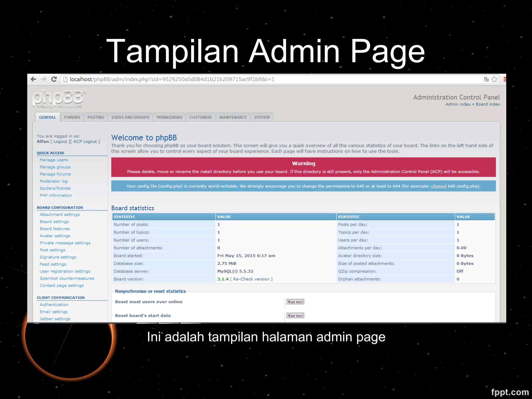
Task: Open Private message settings
Action: (65, 243)
